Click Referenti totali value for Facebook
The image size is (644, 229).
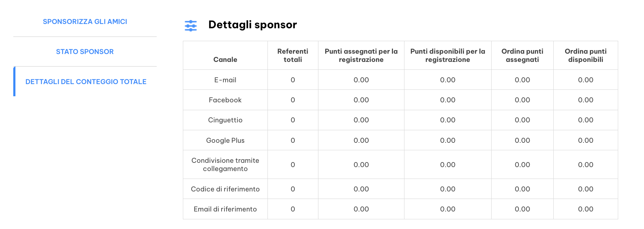(x=293, y=100)
